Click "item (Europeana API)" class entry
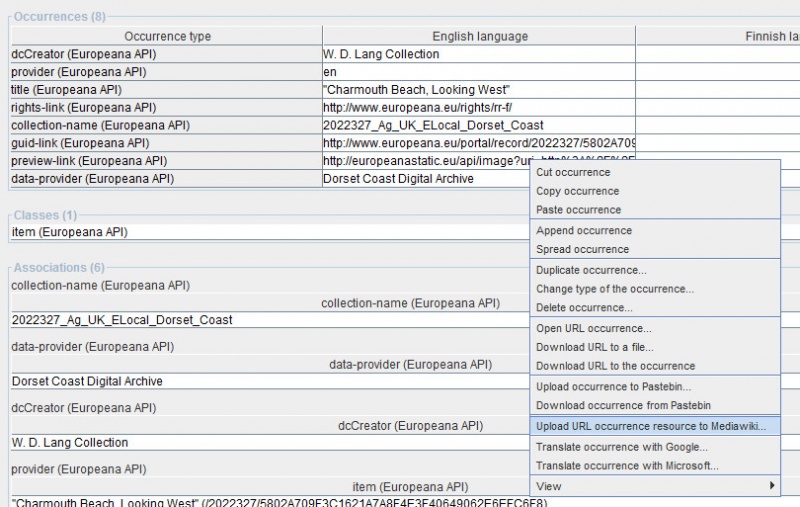The height and width of the screenshot is (507, 800). [70, 232]
